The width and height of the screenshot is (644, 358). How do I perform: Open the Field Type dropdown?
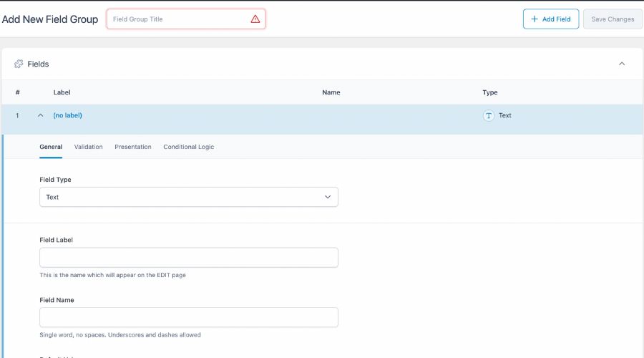188,197
